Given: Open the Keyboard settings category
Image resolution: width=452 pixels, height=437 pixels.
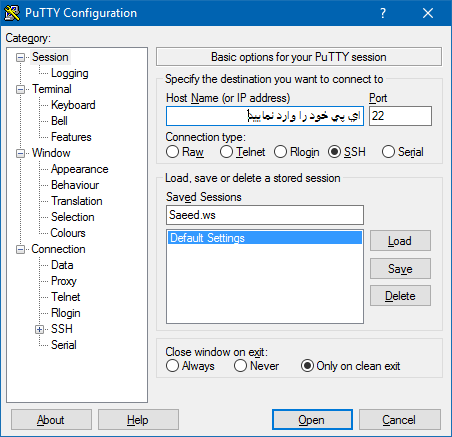Looking at the screenshot, I should [x=73, y=105].
